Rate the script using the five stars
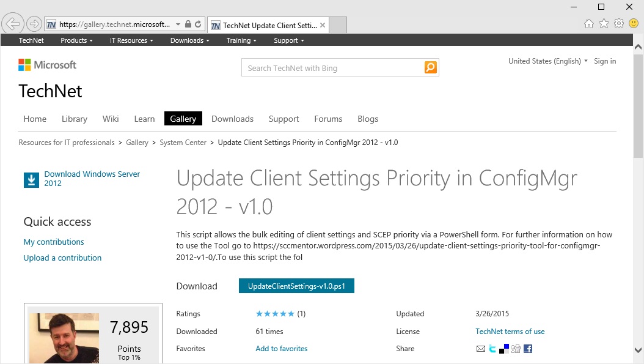Screen dimensions: 644x364 click(x=275, y=314)
